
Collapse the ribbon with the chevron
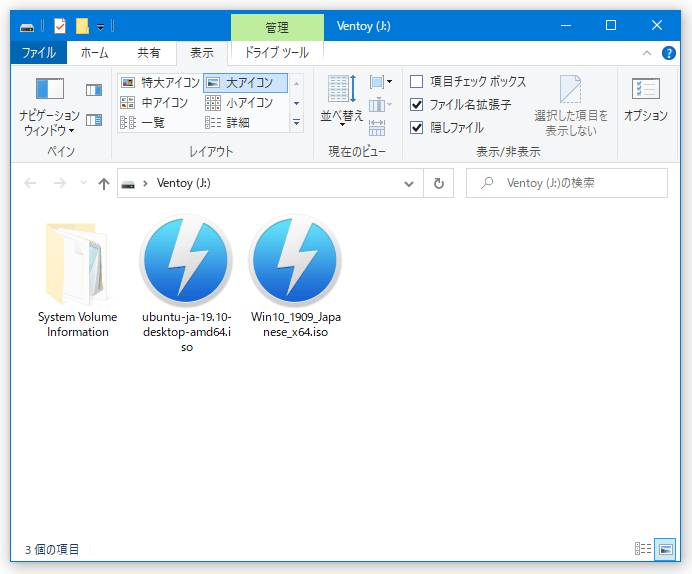point(647,53)
